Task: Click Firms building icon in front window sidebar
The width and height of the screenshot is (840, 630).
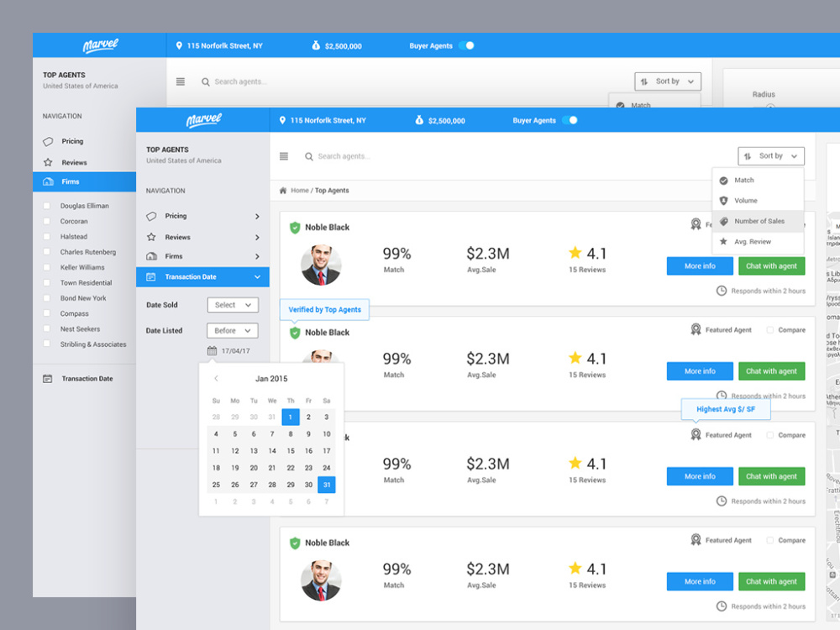Action: [x=151, y=256]
